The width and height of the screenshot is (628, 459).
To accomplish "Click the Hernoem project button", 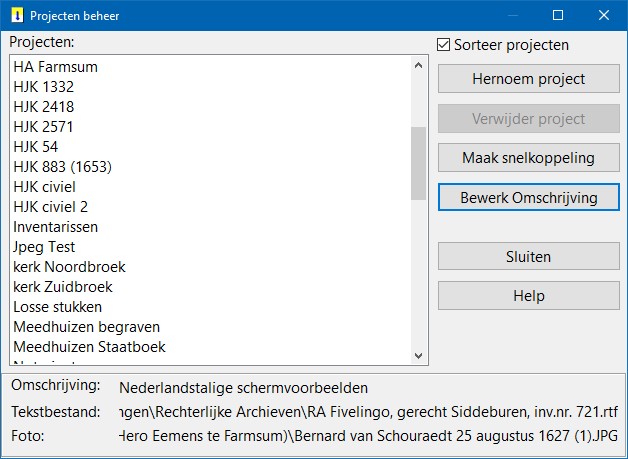I will point(528,79).
